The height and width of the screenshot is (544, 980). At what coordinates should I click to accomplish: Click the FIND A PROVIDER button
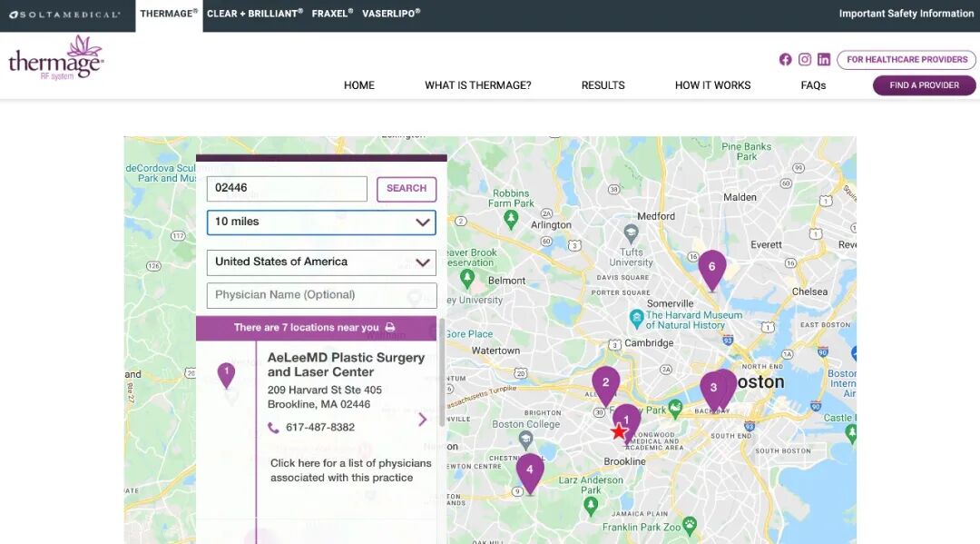tap(925, 85)
